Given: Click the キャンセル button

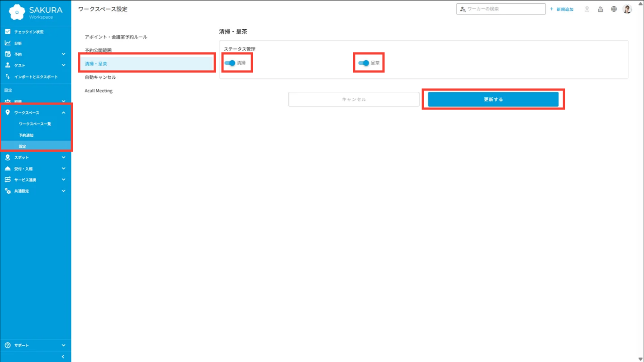Looking at the screenshot, I should coord(354,99).
